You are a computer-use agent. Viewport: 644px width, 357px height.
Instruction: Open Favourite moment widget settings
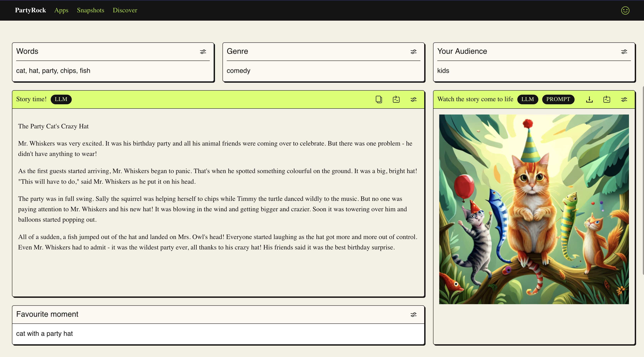coord(413,315)
